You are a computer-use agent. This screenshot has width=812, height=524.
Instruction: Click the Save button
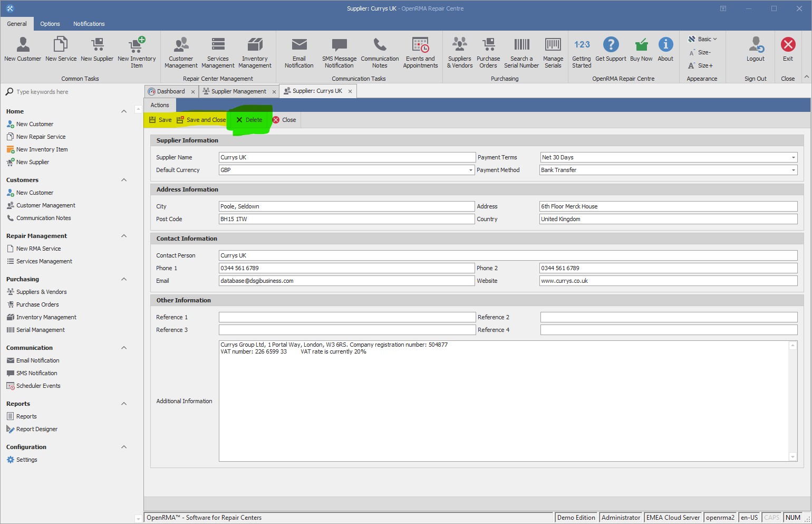[x=160, y=120]
